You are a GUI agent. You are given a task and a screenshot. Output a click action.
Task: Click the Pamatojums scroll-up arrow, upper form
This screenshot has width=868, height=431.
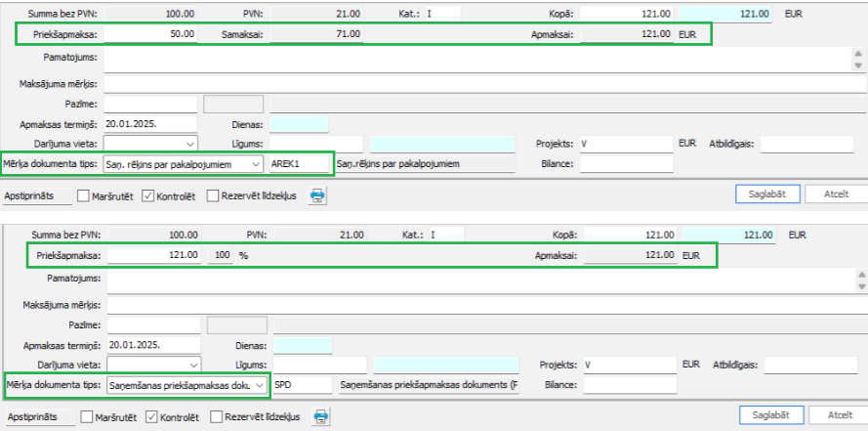(857, 54)
